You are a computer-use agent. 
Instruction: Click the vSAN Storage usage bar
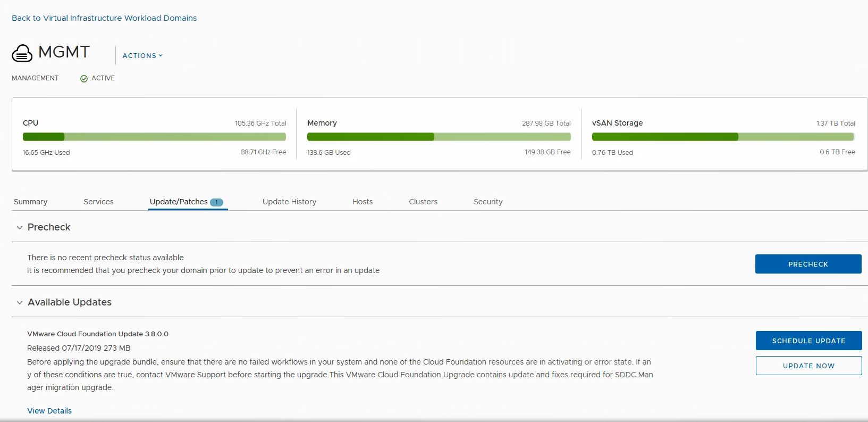[x=723, y=137]
